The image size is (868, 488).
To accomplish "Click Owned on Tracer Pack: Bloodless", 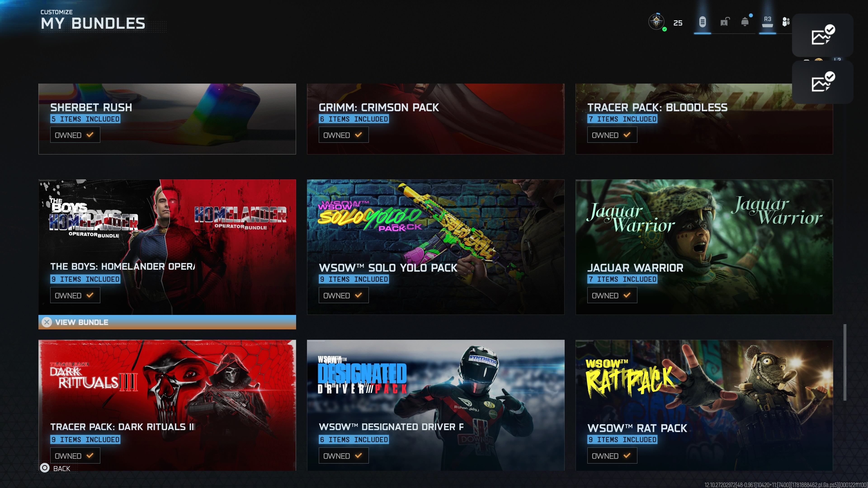I will [x=612, y=135].
